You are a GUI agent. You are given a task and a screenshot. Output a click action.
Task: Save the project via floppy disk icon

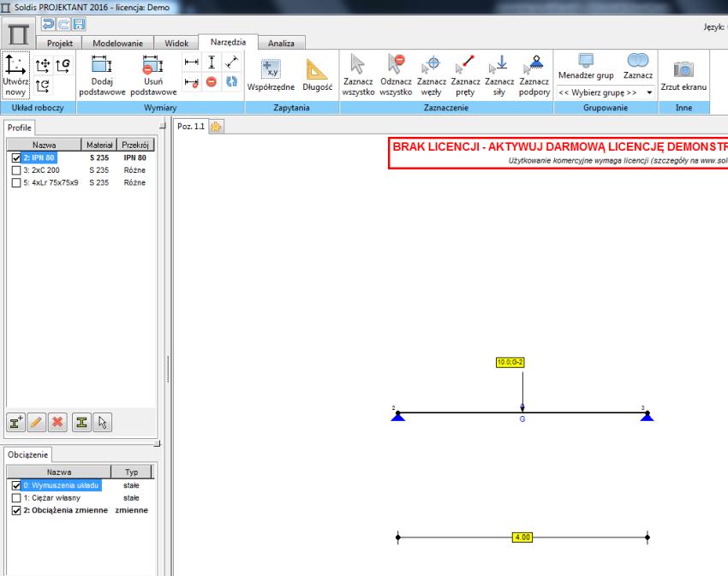tap(79, 24)
